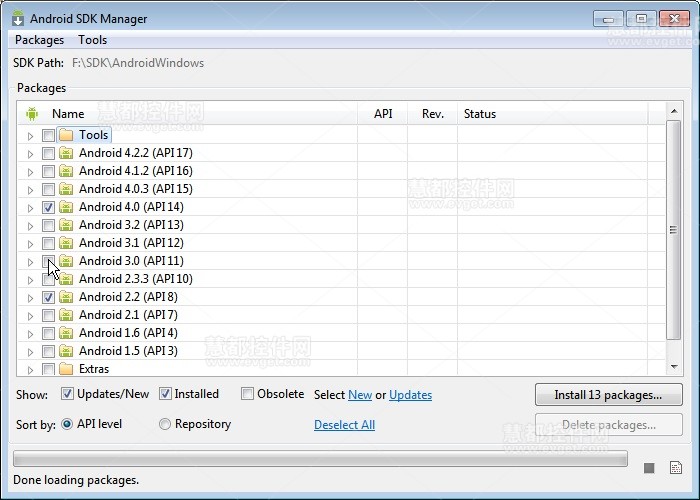Viewport: 700px width, 500px height.
Task: Click the scrollbar up arrow
Action: (x=674, y=111)
